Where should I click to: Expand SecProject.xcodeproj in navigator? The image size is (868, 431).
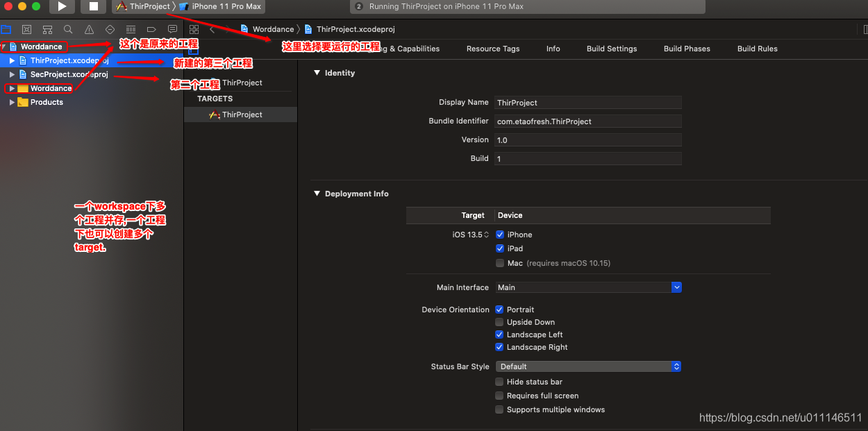coord(12,74)
